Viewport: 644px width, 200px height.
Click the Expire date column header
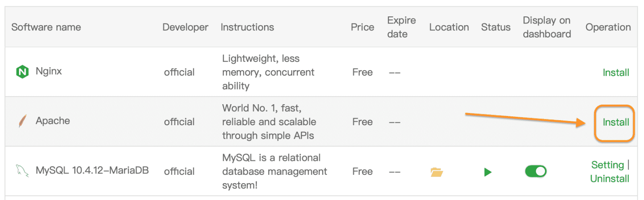(401, 27)
